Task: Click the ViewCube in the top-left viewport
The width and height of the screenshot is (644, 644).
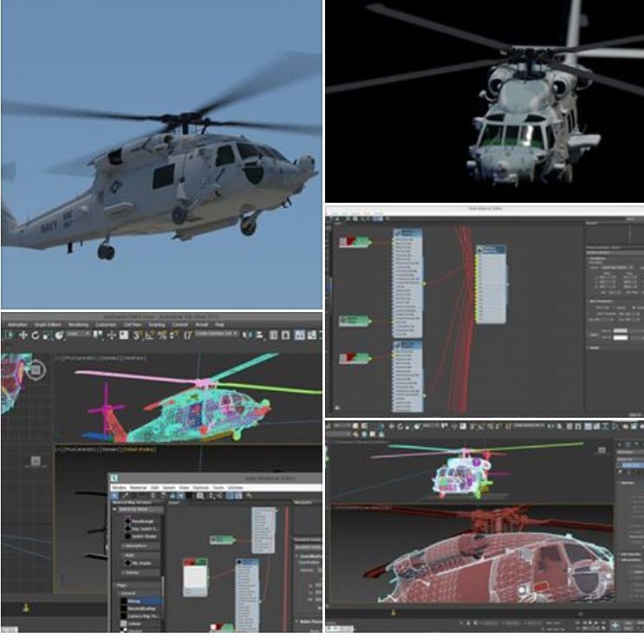Action: pos(36,369)
